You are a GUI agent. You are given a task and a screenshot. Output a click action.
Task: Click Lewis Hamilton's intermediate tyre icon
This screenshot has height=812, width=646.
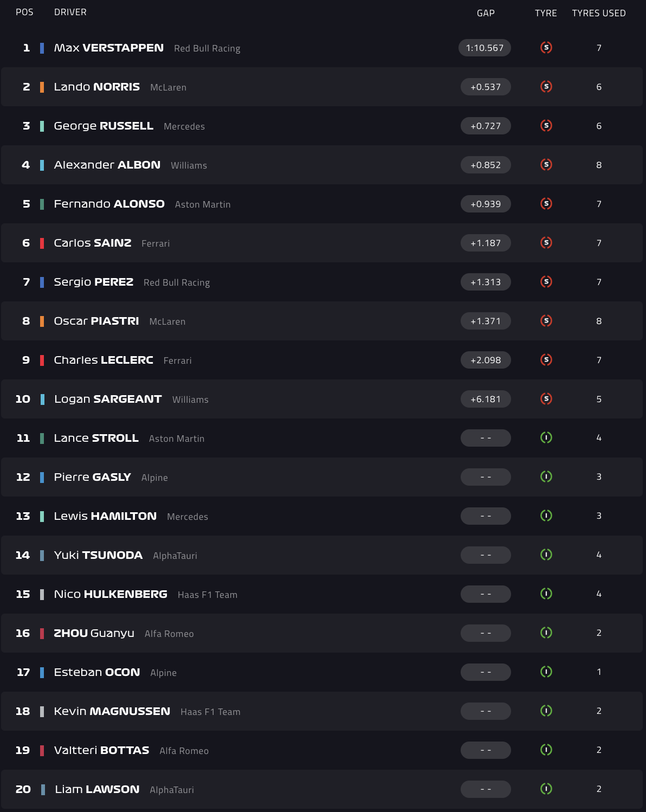546,515
